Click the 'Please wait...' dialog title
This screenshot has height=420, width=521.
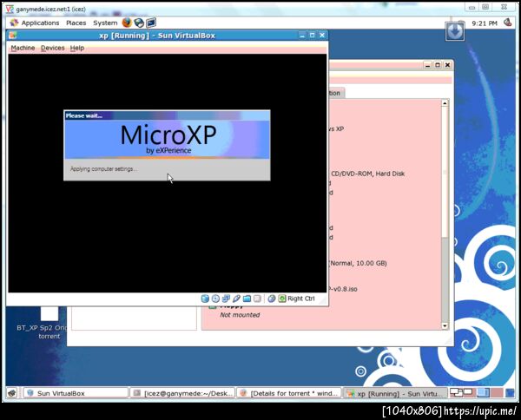84,115
